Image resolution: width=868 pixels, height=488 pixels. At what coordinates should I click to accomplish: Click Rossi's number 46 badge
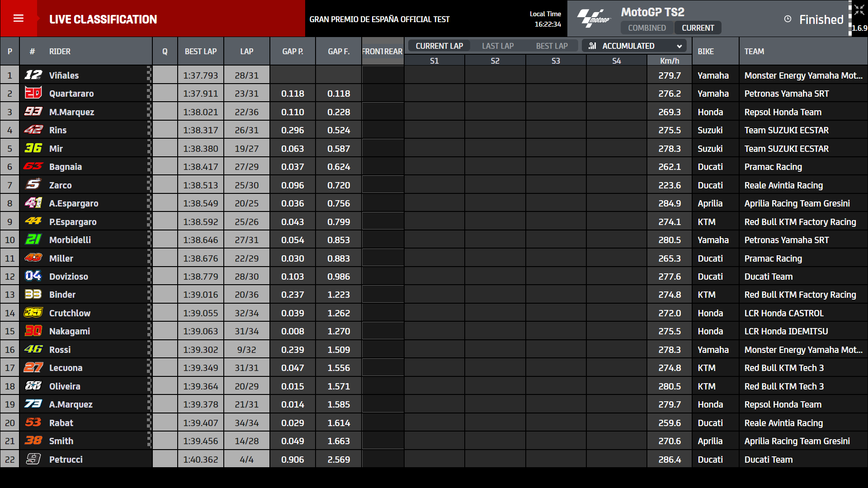pyautogui.click(x=33, y=349)
